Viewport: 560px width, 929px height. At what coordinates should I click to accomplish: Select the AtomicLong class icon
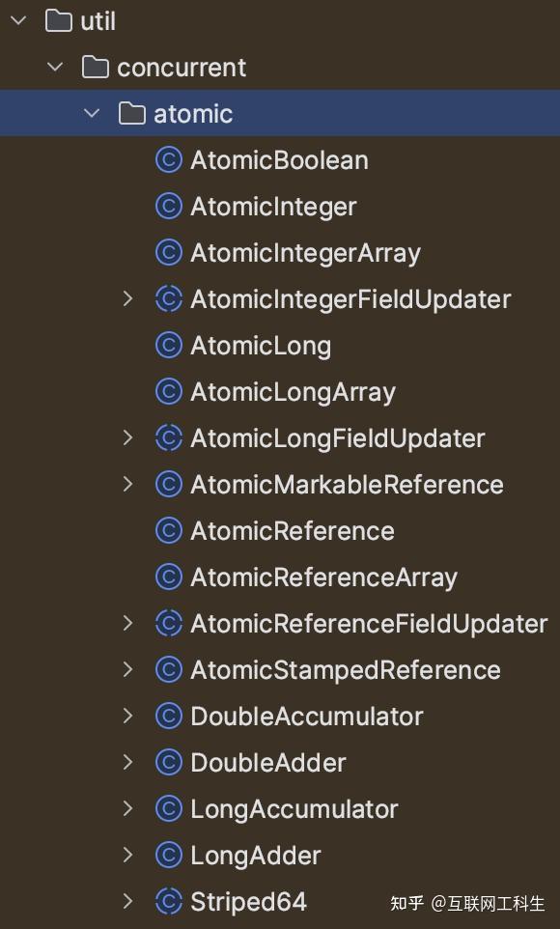168,345
